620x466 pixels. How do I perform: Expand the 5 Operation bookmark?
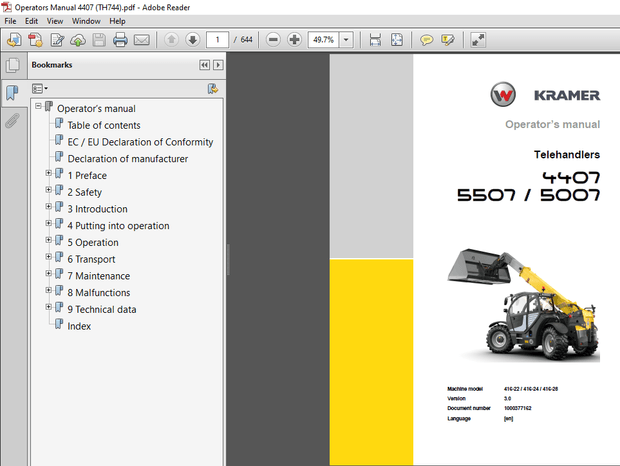(x=48, y=240)
